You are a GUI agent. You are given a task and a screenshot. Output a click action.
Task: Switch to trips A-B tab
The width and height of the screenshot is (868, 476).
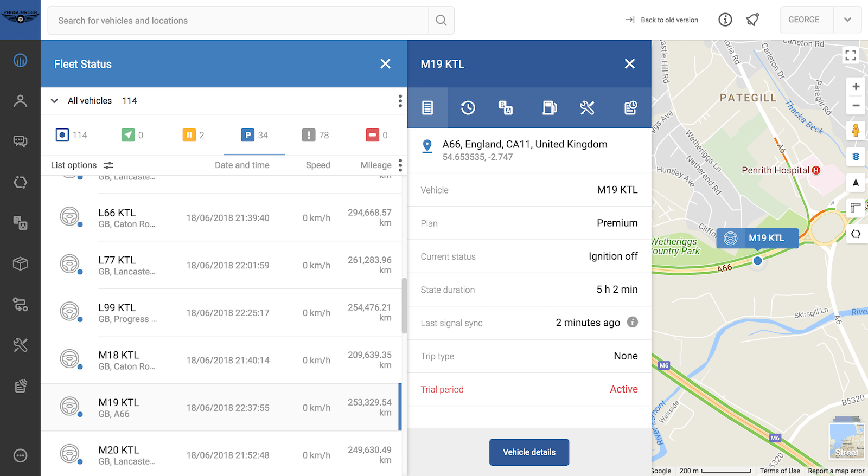506,108
